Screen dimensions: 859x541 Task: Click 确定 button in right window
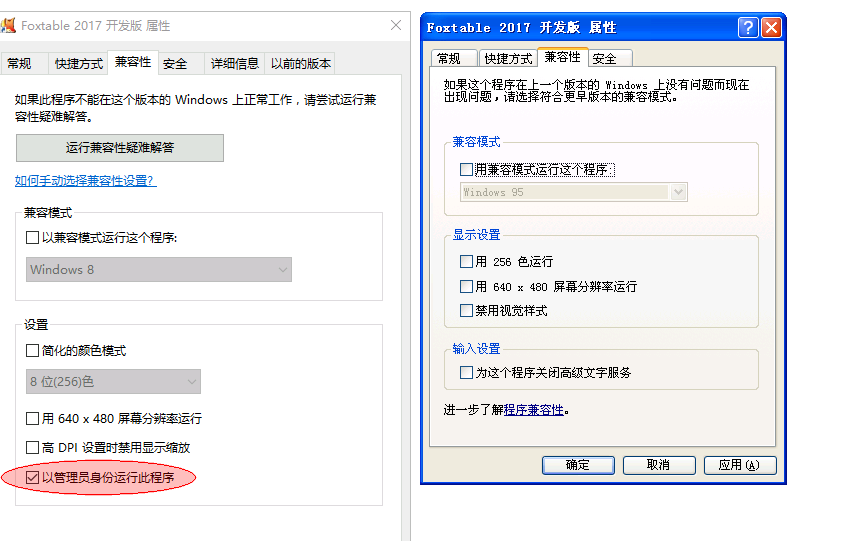click(578, 465)
